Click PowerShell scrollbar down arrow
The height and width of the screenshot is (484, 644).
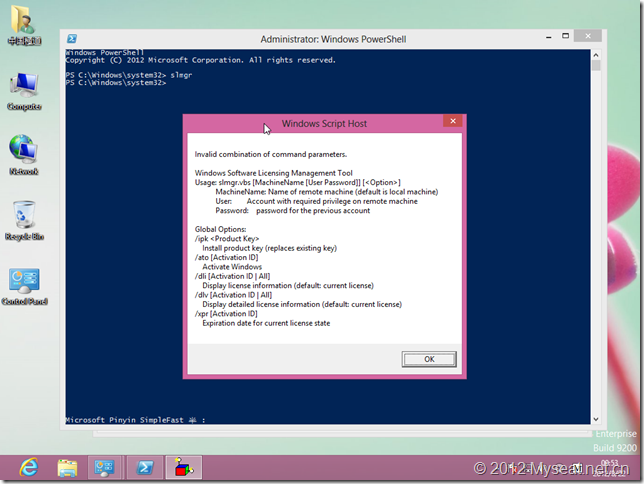point(596,419)
